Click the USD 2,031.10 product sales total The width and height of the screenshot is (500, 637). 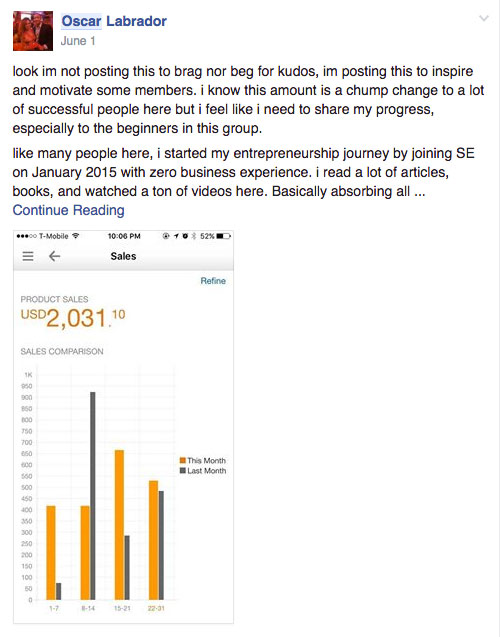tap(73, 317)
